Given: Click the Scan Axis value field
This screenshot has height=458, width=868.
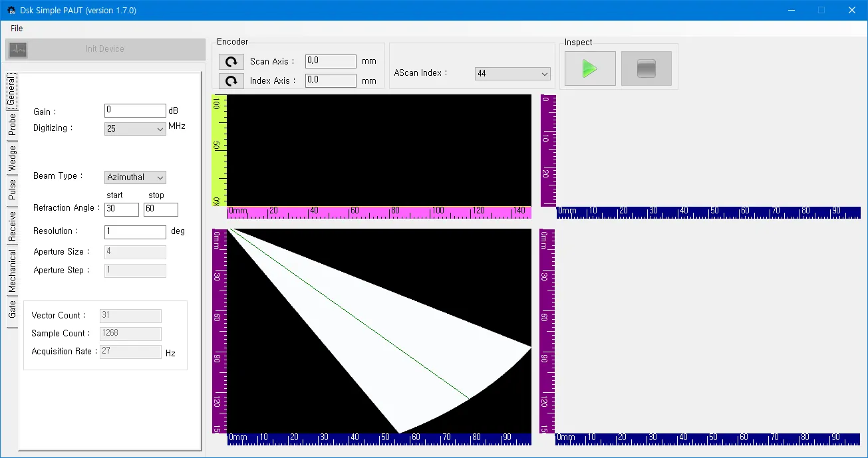Looking at the screenshot, I should (331, 61).
